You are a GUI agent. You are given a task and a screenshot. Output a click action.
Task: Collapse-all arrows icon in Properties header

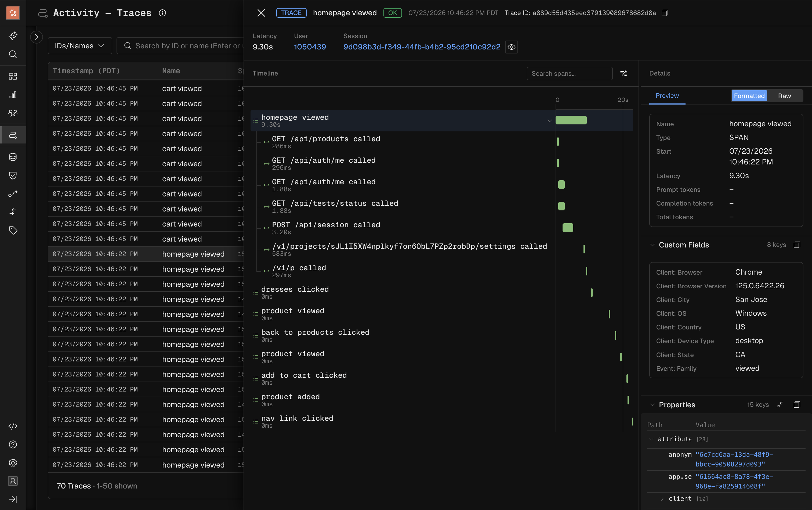tap(780, 405)
